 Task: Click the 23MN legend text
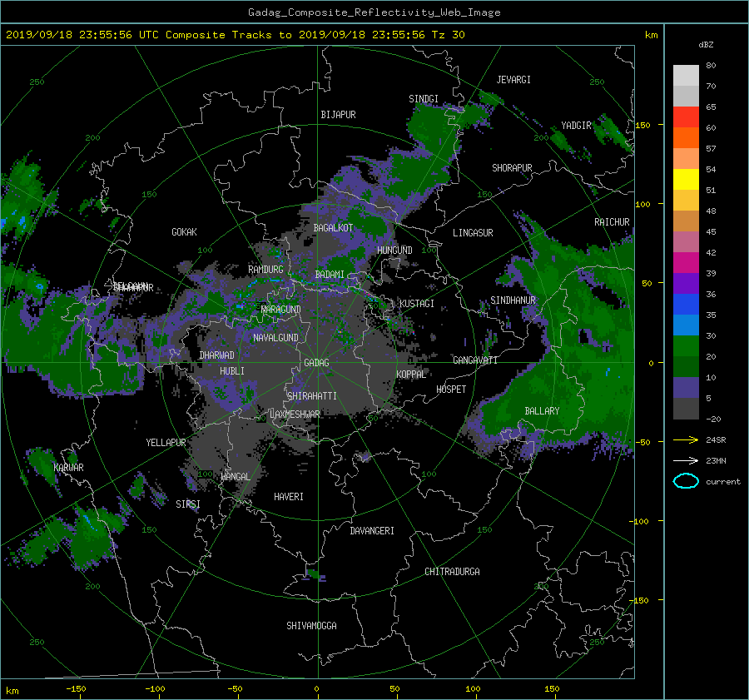pyautogui.click(x=716, y=460)
